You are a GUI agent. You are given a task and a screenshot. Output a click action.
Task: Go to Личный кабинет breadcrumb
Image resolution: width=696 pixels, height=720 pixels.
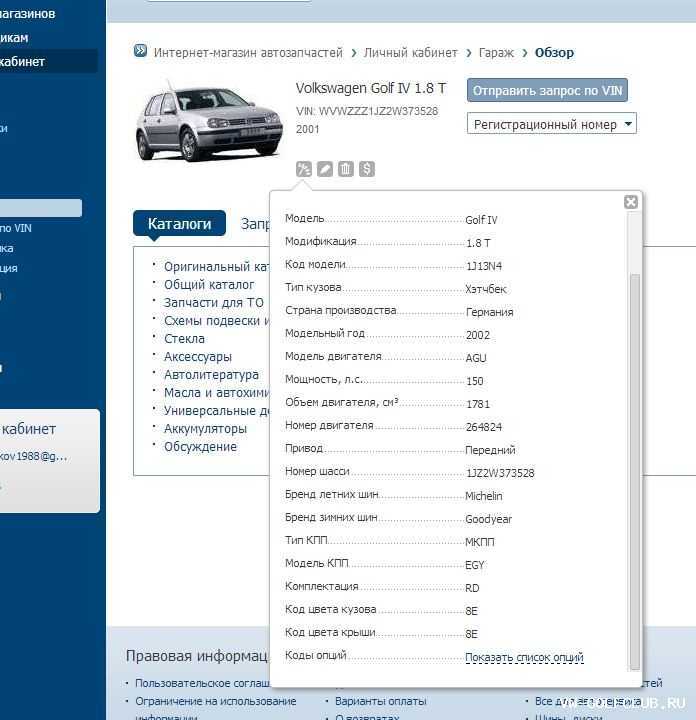click(x=410, y=53)
